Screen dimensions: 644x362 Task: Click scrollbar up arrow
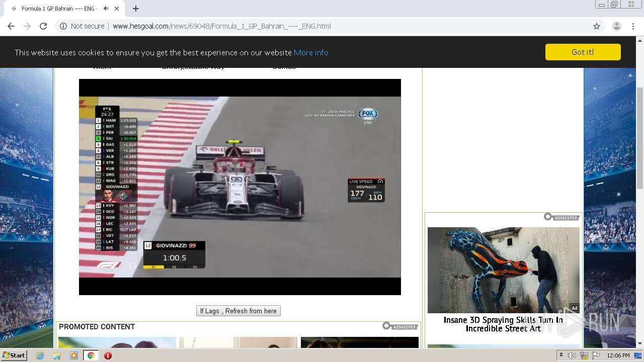coord(640,40)
